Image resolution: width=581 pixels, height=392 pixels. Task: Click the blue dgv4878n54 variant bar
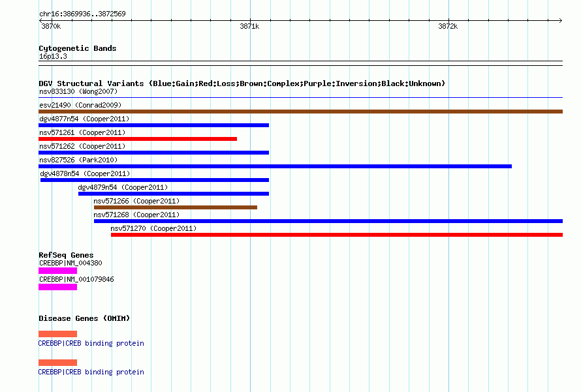[155, 180]
